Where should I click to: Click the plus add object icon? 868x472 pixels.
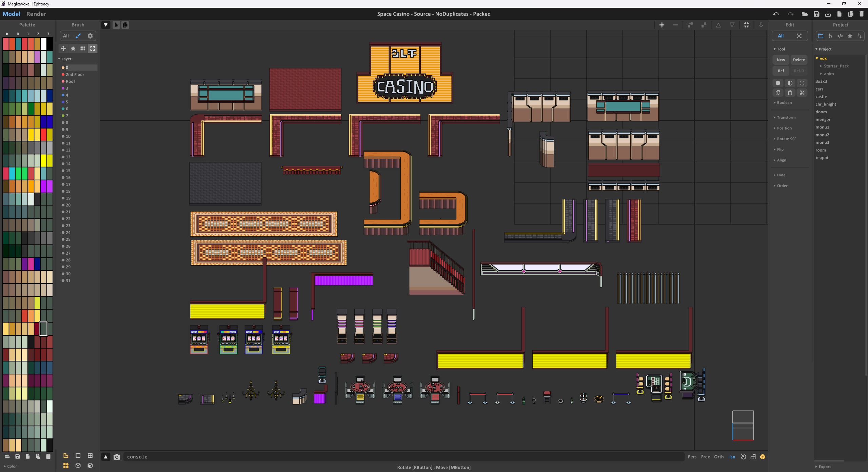coord(662,25)
